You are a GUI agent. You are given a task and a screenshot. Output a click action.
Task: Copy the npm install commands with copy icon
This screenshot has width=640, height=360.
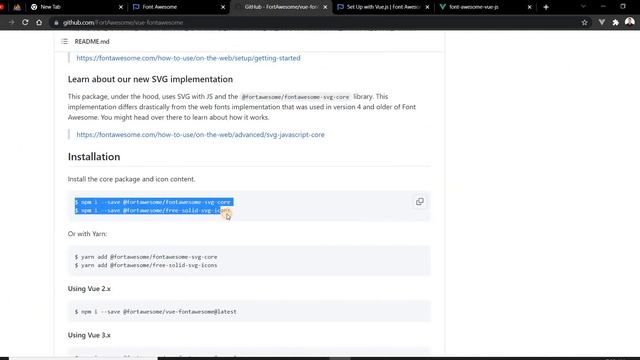(x=420, y=202)
